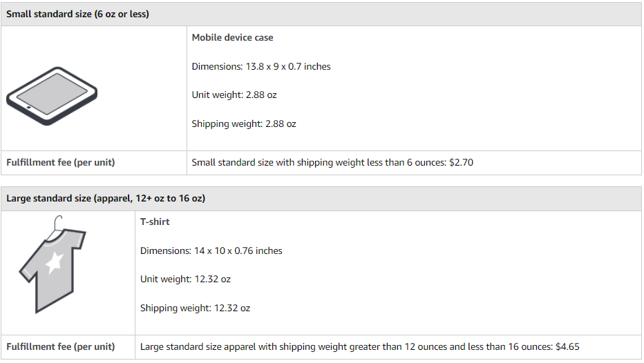Image resolution: width=644 pixels, height=363 pixels.
Task: Click the home button dot on tablet icon
Action: click(29, 108)
